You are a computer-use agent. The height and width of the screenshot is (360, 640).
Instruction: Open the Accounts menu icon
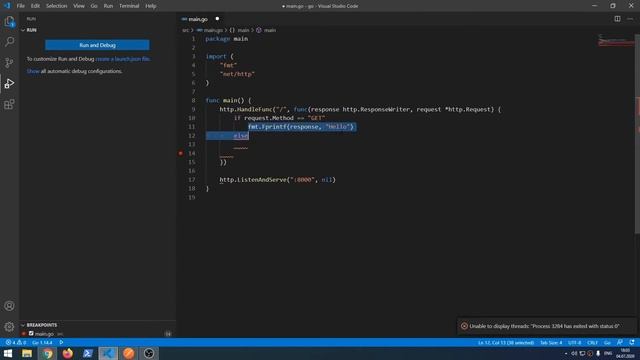tap(9, 306)
